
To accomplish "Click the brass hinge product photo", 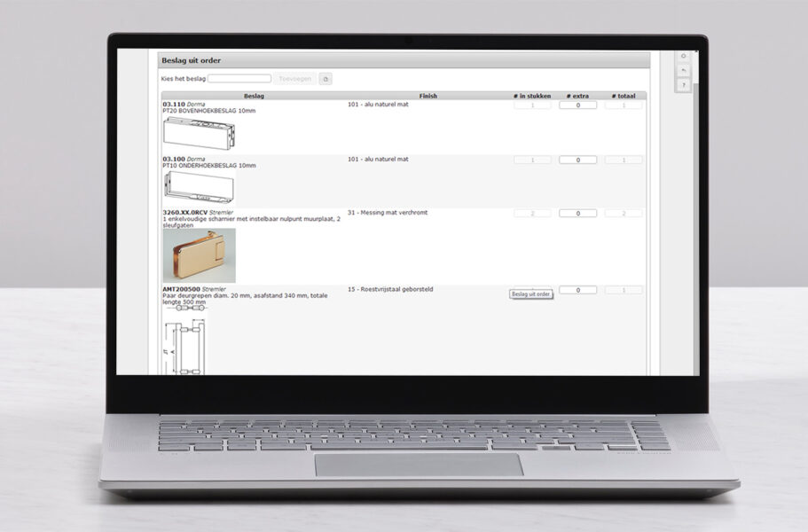I will pos(200,255).
